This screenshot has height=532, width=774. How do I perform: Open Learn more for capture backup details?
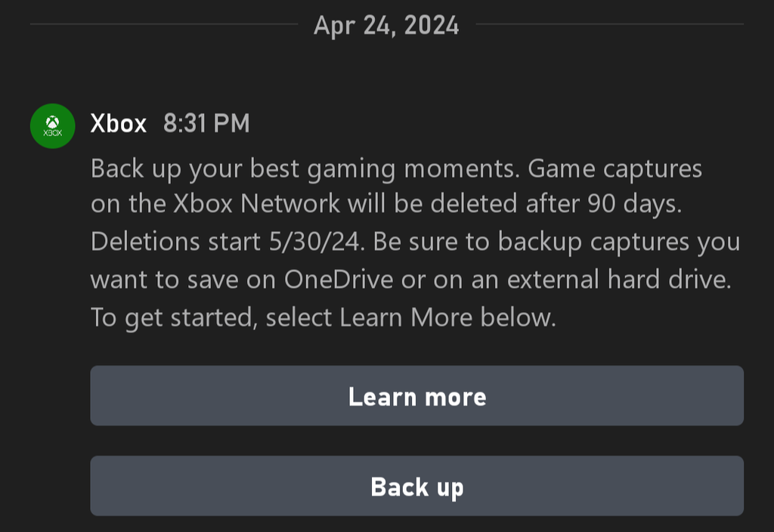[417, 395]
